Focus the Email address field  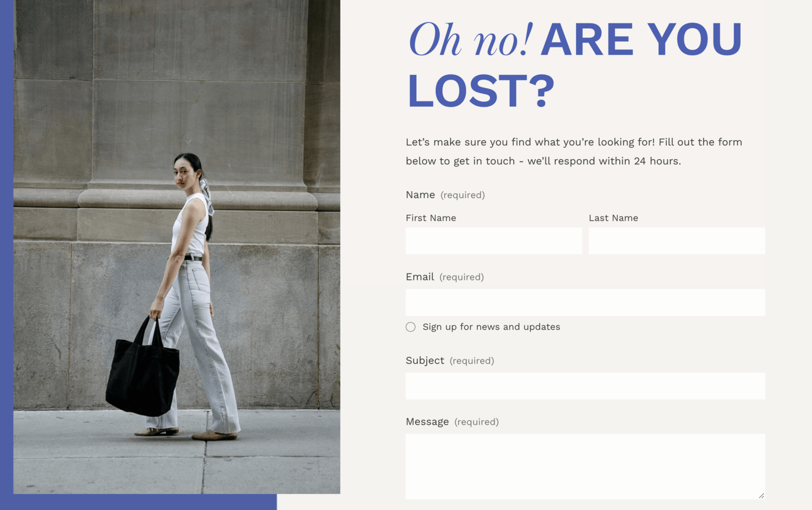(x=585, y=302)
